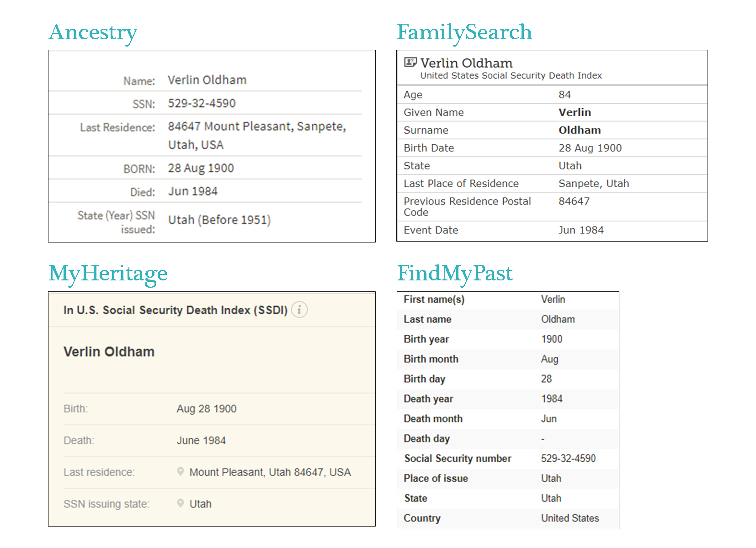Image resolution: width=756 pixels, height=548 pixels.
Task: Click the postal code 84647 in FamilySearch
Action: (574, 201)
